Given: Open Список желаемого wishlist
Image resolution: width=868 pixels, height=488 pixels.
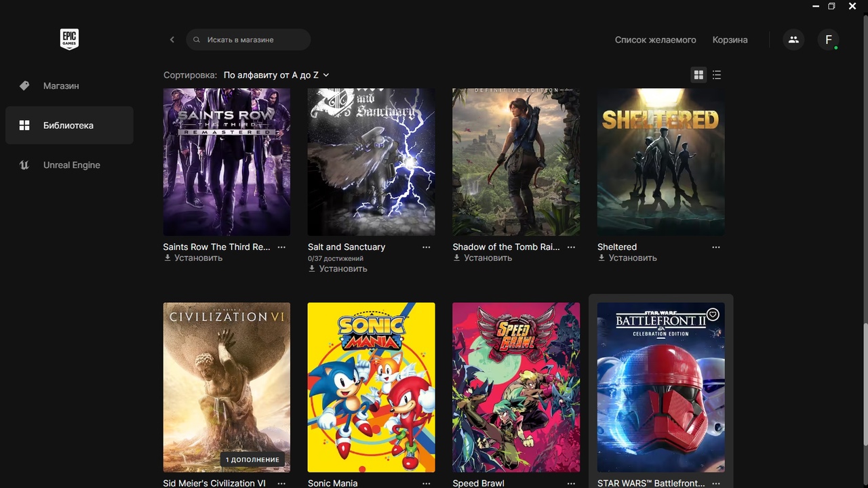Looking at the screenshot, I should 656,40.
